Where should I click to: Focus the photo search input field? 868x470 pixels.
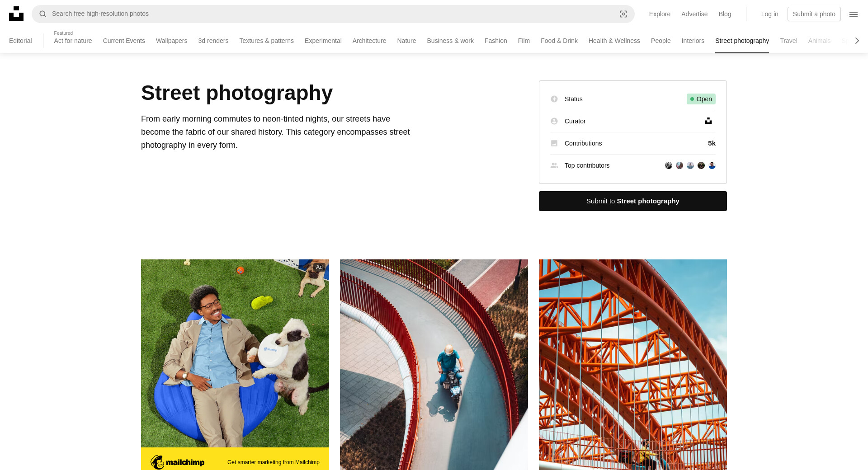330,14
